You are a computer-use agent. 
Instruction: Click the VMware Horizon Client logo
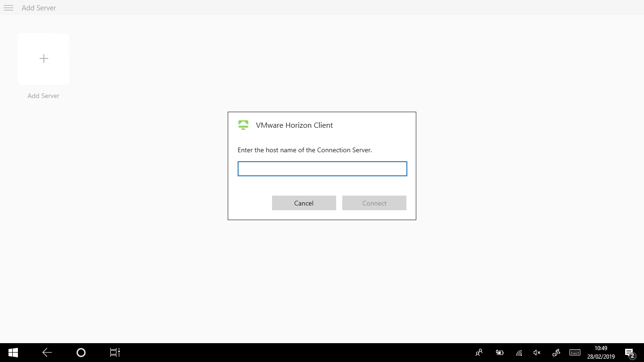[243, 125]
